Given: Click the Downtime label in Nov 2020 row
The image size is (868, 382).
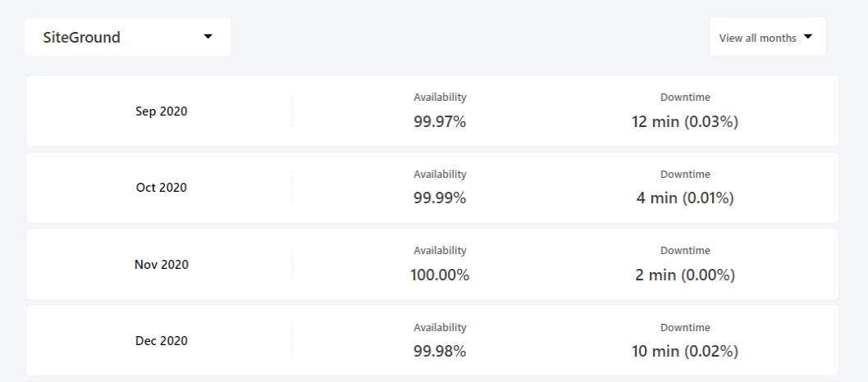Looking at the screenshot, I should click(x=685, y=250).
